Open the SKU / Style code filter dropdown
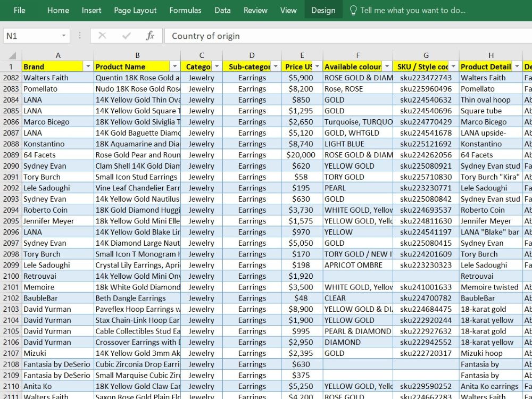The height and width of the screenshot is (399, 532). [453, 66]
